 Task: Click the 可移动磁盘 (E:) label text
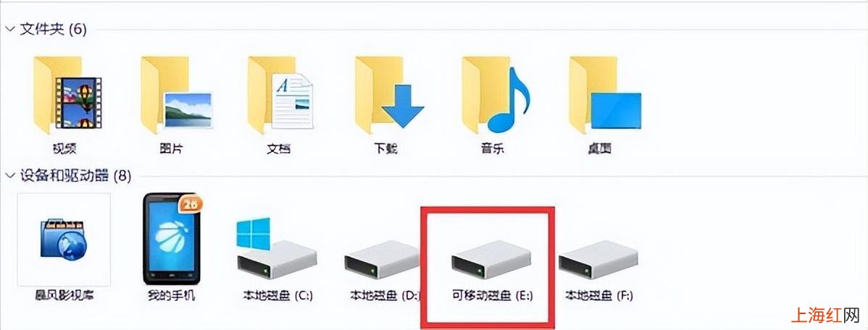[491, 296]
